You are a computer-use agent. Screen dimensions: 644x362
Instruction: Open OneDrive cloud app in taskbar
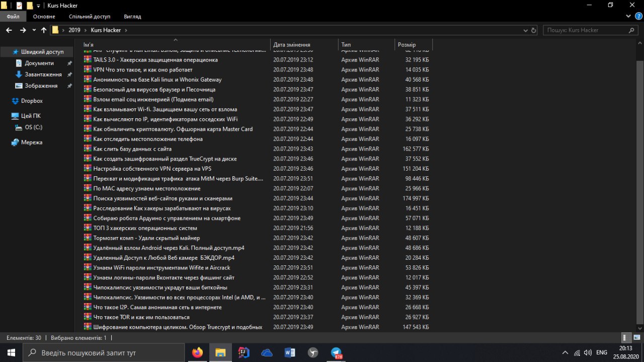coord(267,352)
